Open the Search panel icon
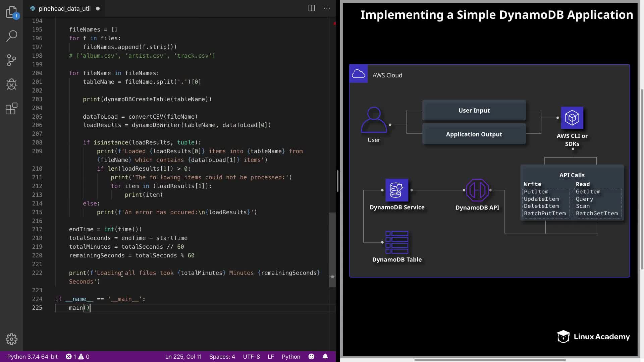 [11, 36]
